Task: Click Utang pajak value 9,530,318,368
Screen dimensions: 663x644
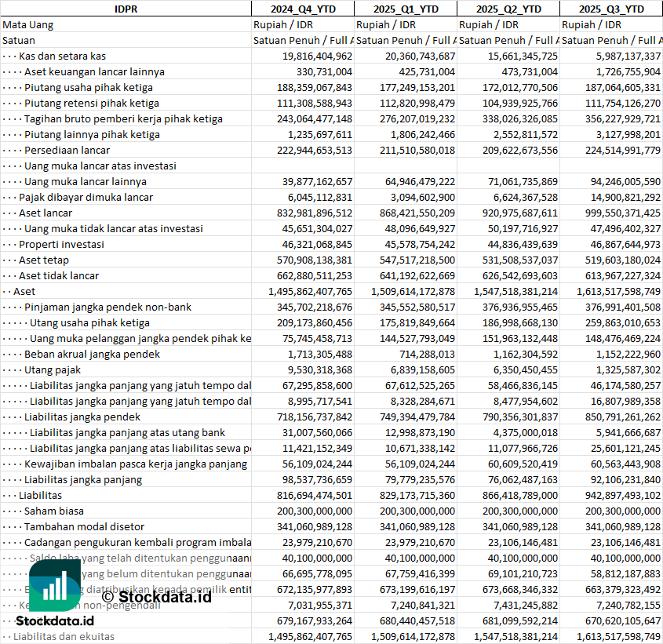Action: point(320,370)
